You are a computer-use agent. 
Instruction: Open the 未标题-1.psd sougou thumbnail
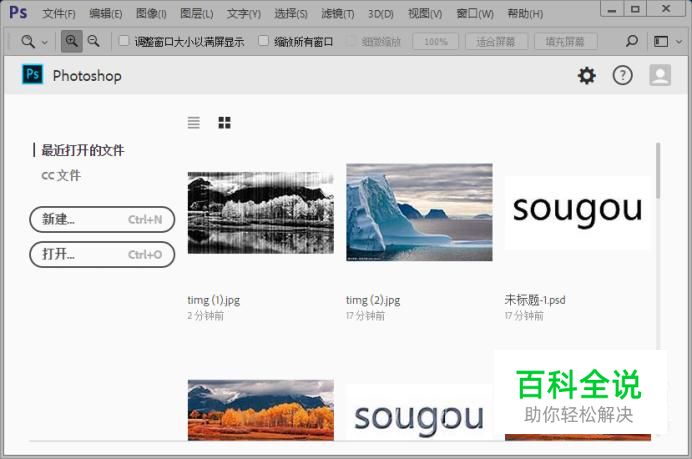pos(577,213)
